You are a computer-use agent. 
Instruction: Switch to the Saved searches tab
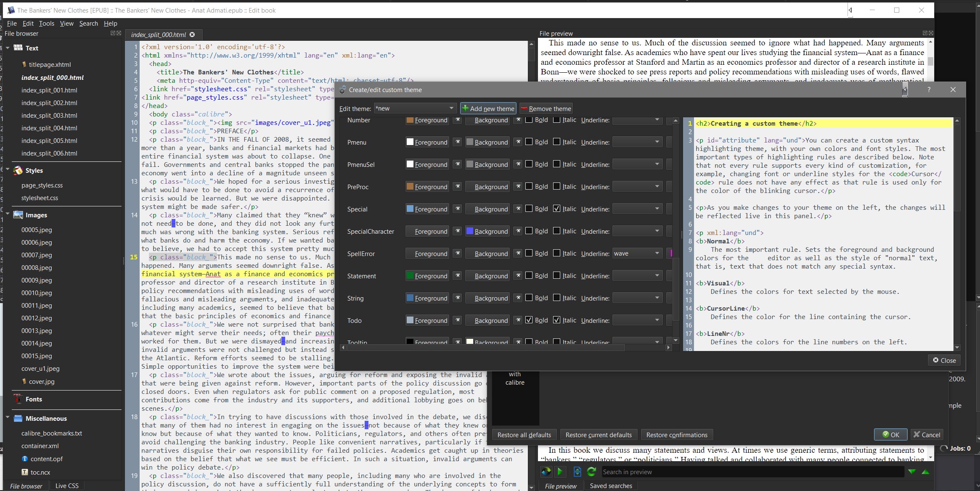(611, 486)
